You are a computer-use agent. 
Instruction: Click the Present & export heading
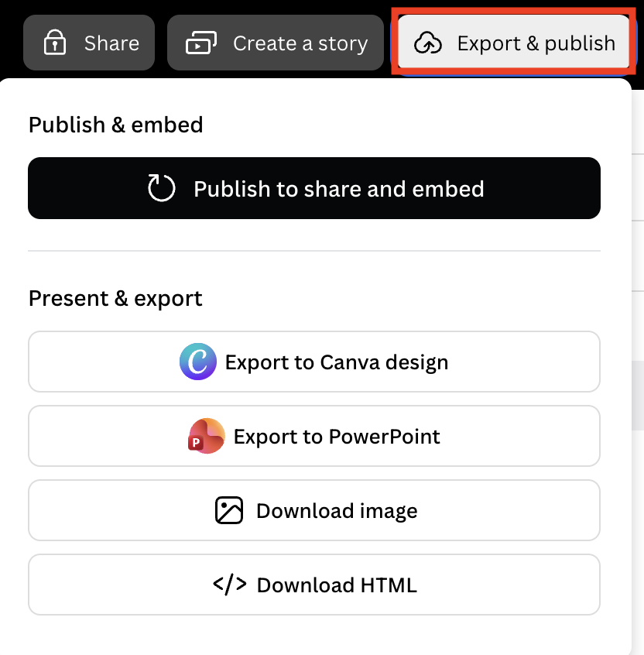click(x=115, y=298)
